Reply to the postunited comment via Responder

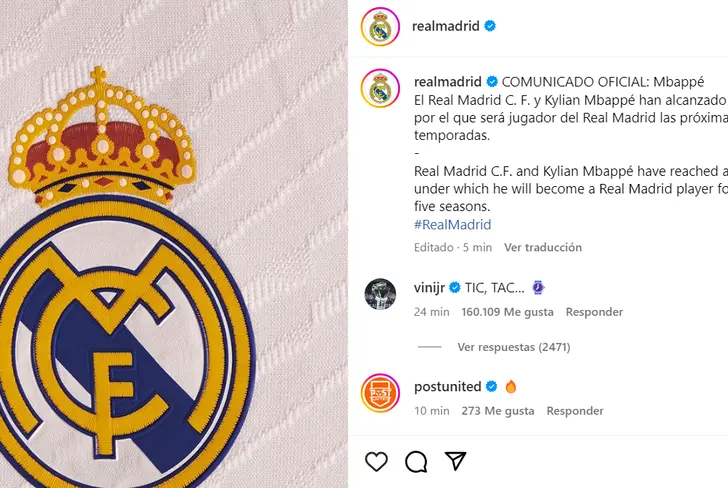pos(575,411)
